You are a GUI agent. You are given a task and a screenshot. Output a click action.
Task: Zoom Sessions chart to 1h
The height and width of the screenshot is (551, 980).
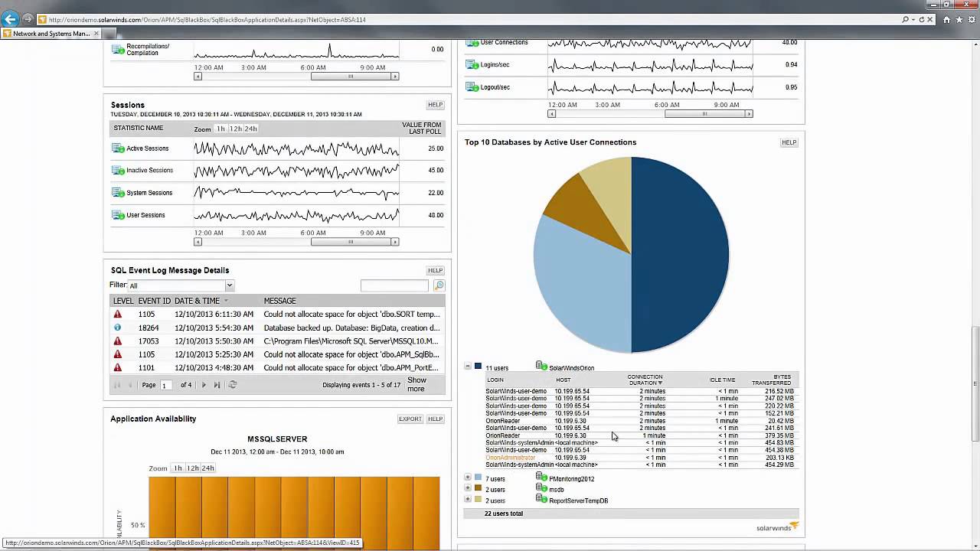(220, 129)
